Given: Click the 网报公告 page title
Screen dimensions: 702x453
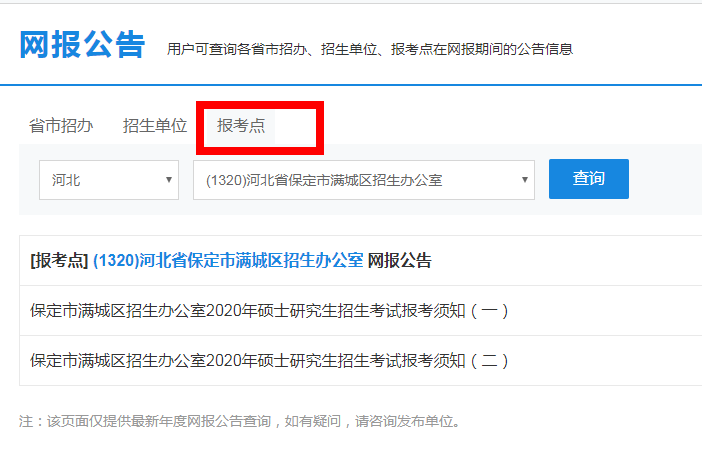Looking at the screenshot, I should (x=82, y=44).
